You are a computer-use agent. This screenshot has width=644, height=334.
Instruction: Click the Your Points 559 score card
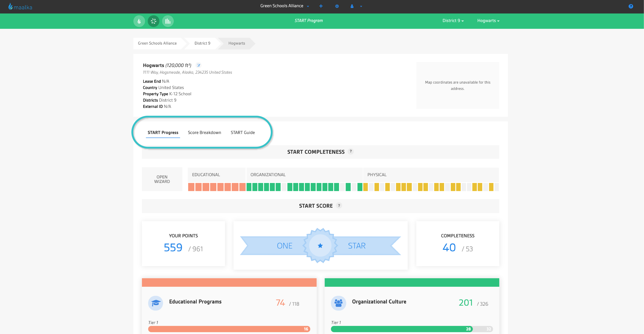[x=184, y=243]
